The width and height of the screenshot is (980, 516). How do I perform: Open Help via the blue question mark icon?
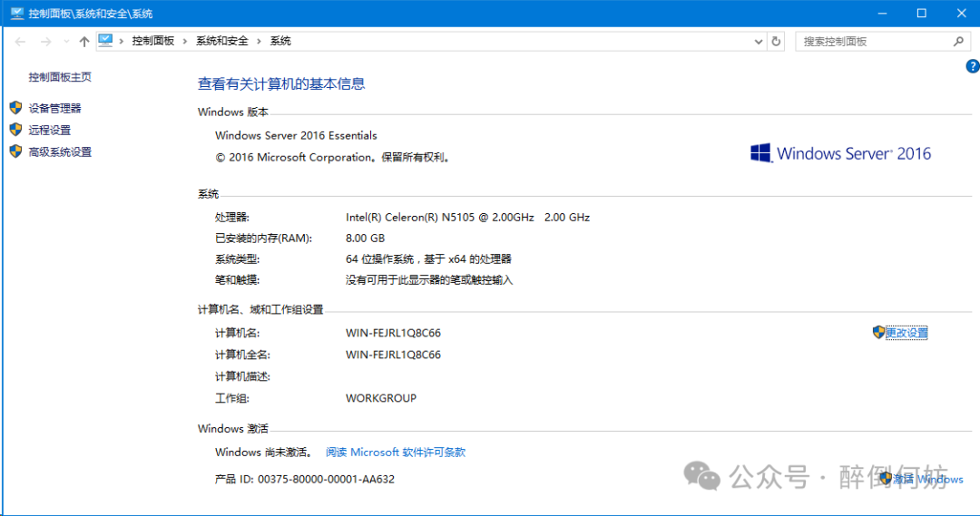[x=972, y=66]
